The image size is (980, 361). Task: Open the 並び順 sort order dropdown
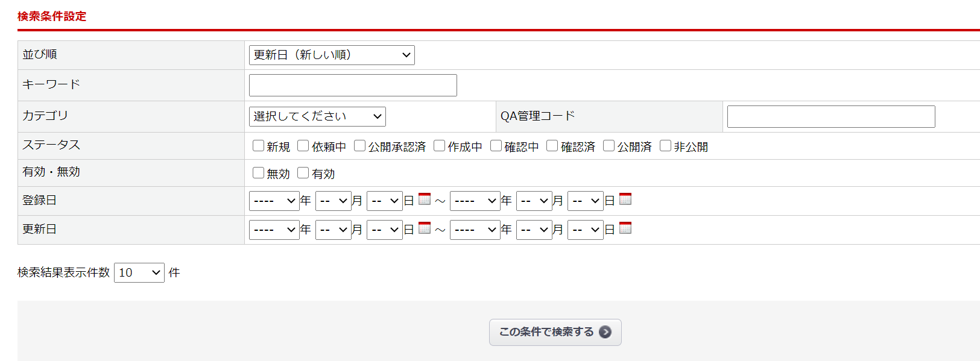point(332,55)
